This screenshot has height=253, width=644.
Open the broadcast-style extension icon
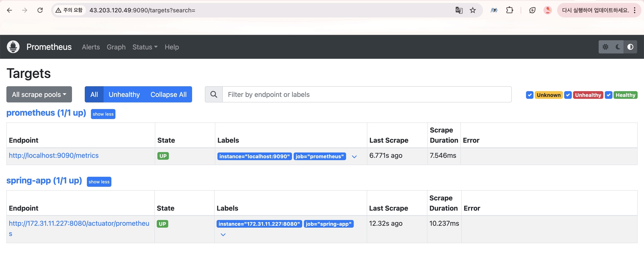[494, 10]
